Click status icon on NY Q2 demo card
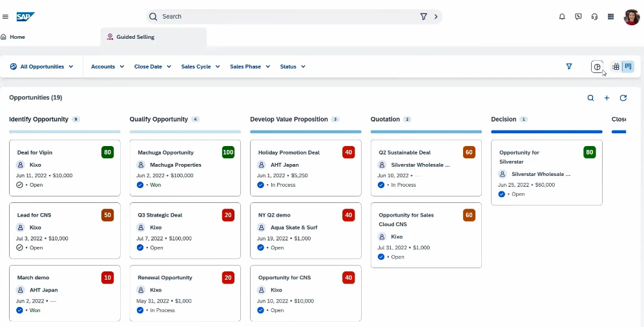This screenshot has height=327, width=644. tap(260, 248)
